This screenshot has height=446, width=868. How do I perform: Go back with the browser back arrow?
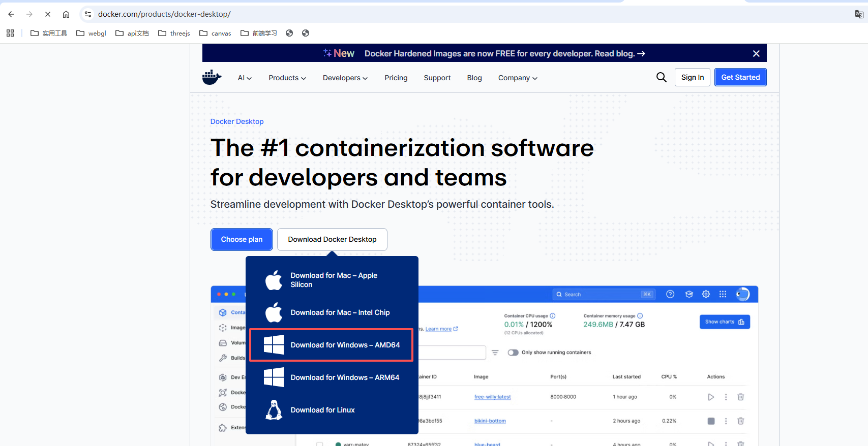click(x=11, y=14)
